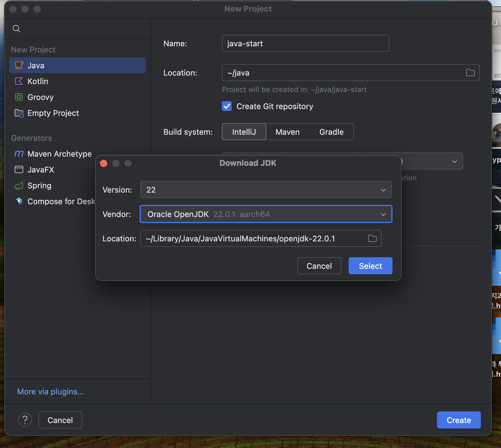Screen dimensions: 501x448
Task: Edit the project Name field
Action: pyautogui.click(x=305, y=43)
